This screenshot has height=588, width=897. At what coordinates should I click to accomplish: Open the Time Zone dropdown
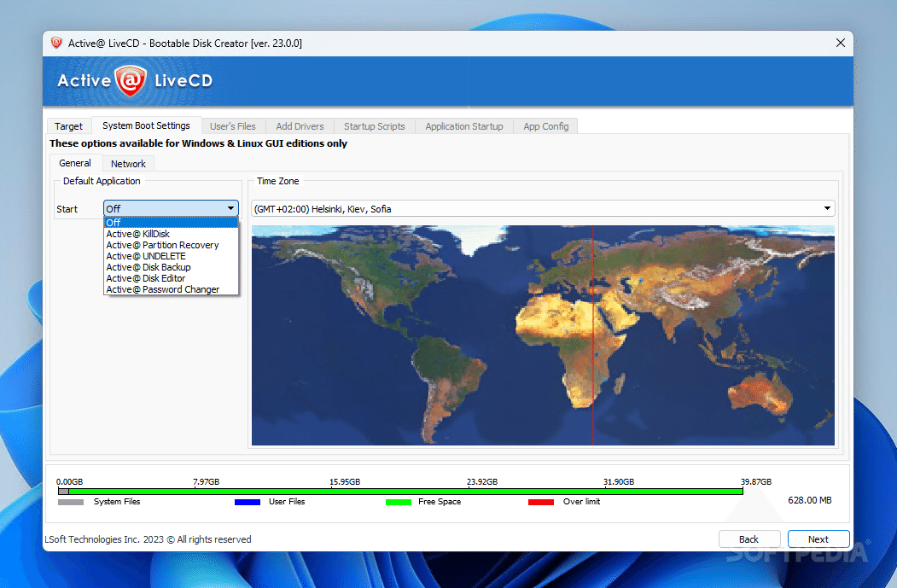point(543,209)
